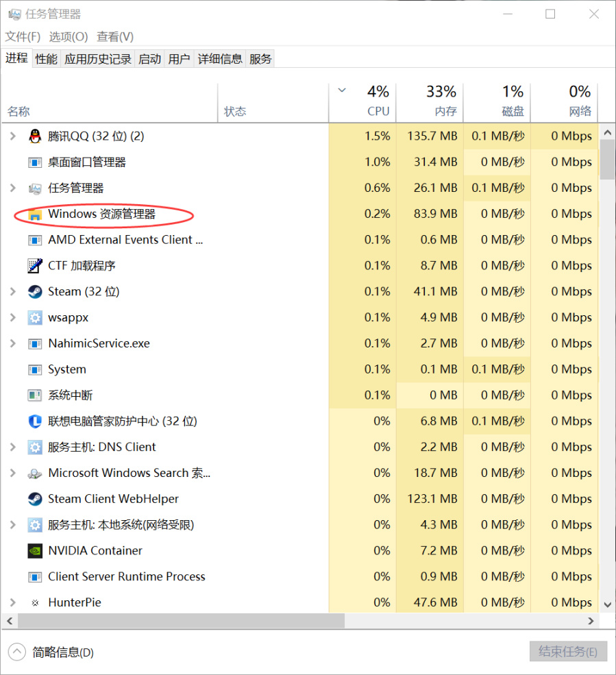
Task: Expand the Steam (32 位) process group
Action: coord(13,292)
